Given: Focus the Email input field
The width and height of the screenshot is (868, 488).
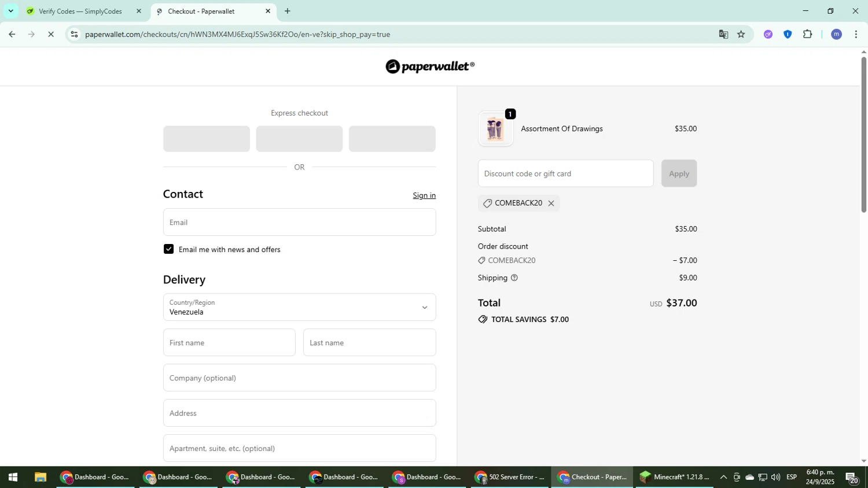Looking at the screenshot, I should (x=299, y=222).
